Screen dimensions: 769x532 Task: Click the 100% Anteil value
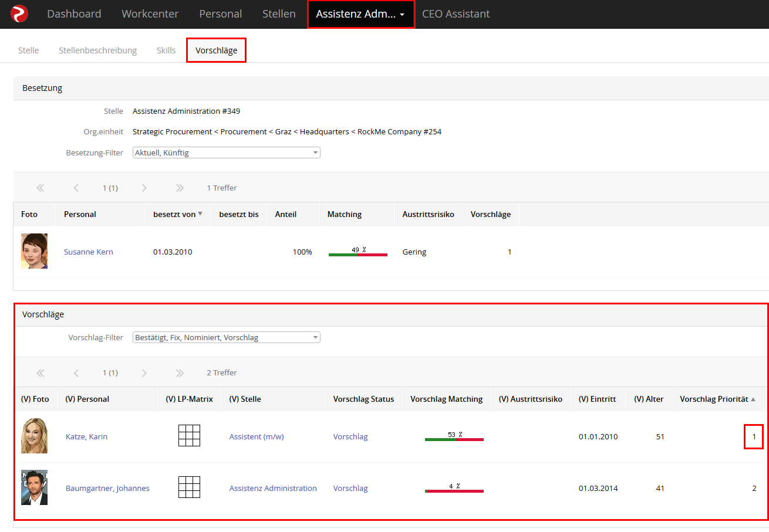pos(302,252)
